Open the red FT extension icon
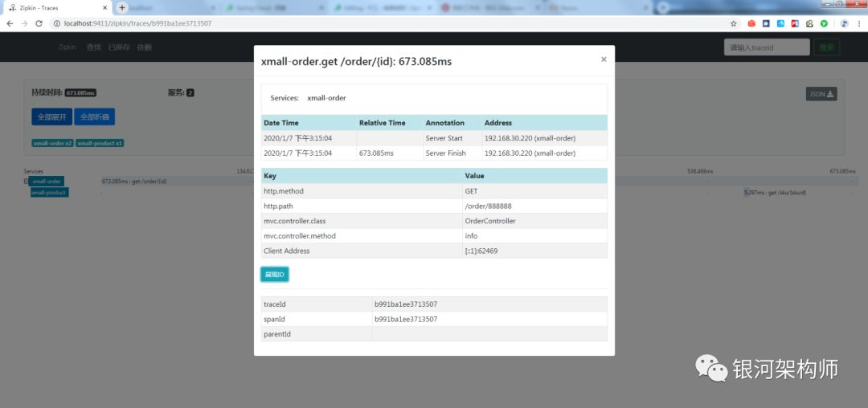Screen dimensions: 868x408 pyautogui.click(x=795, y=24)
